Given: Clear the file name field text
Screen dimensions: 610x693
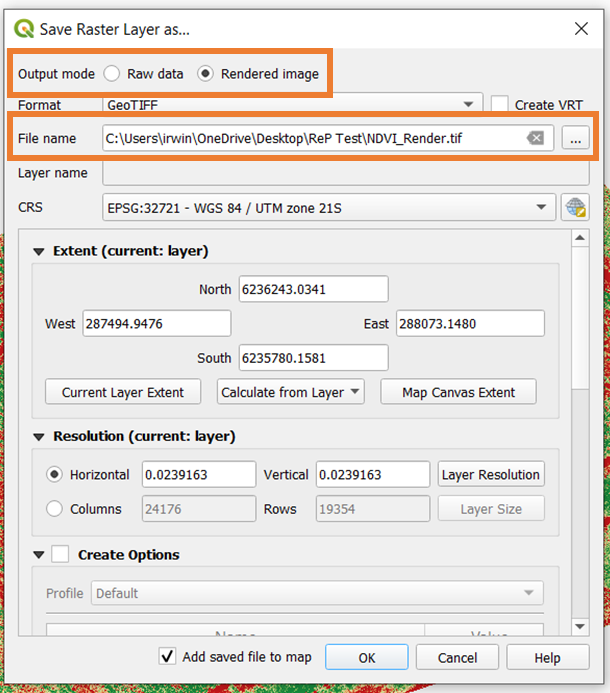Looking at the screenshot, I should pyautogui.click(x=536, y=138).
